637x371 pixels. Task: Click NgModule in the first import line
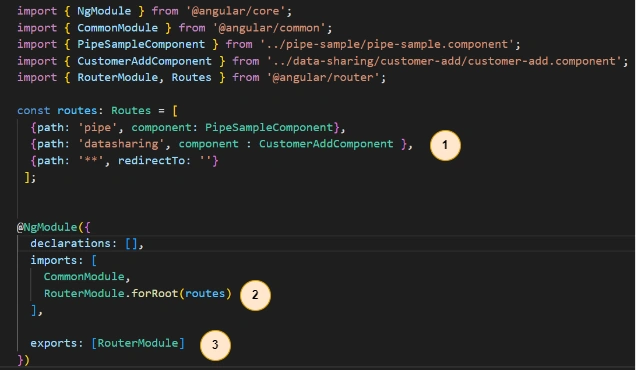point(104,11)
